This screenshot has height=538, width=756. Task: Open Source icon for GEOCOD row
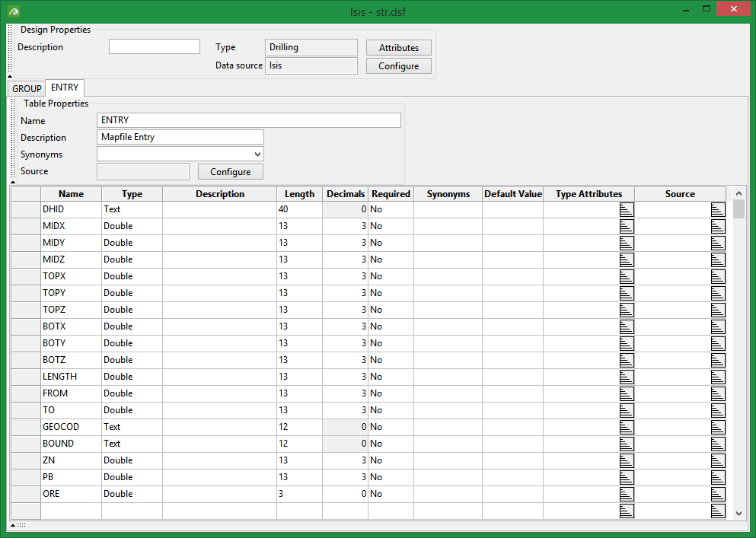pyautogui.click(x=718, y=427)
